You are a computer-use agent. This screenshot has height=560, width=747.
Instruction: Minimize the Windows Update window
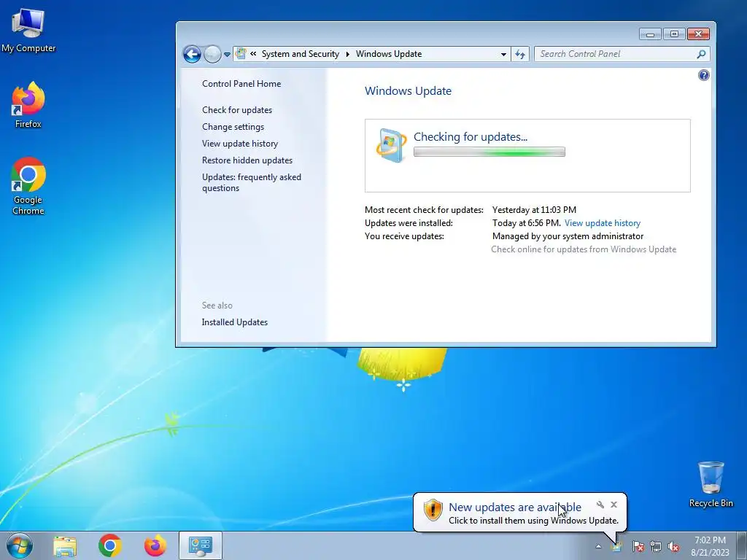pyautogui.click(x=650, y=34)
